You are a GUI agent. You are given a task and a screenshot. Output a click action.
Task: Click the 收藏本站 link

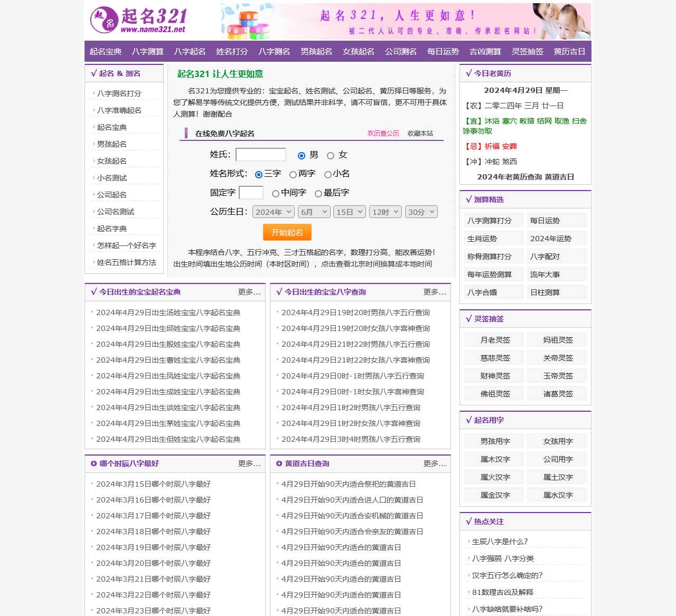tap(420, 134)
